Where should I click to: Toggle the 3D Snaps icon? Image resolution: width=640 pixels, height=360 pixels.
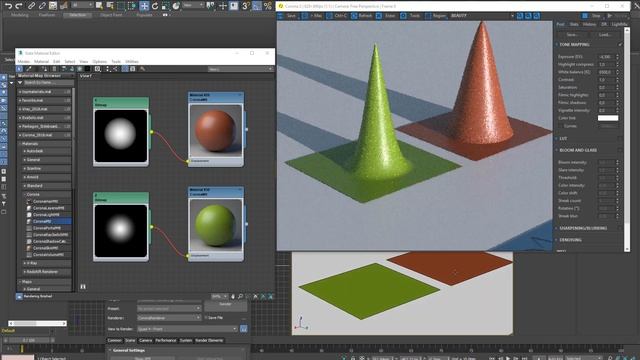click(245, 6)
